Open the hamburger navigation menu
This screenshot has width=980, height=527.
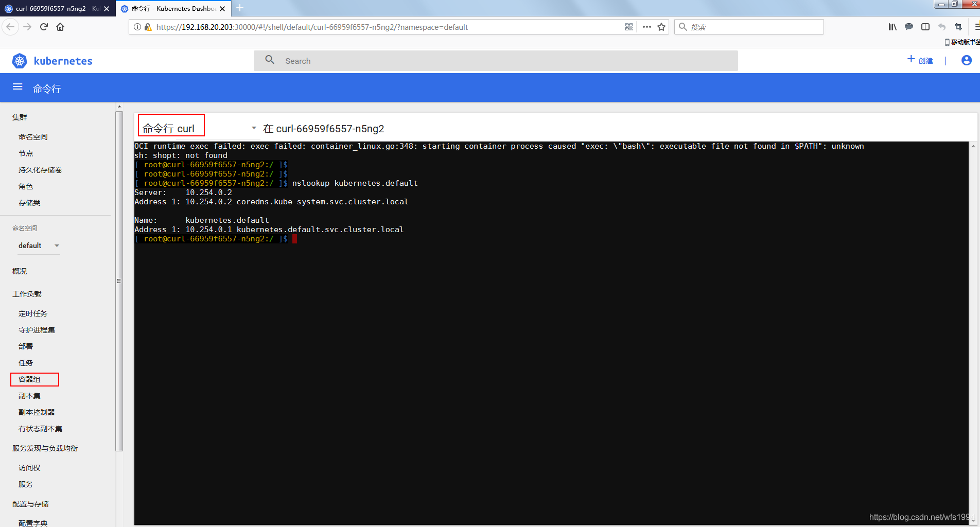pyautogui.click(x=17, y=87)
